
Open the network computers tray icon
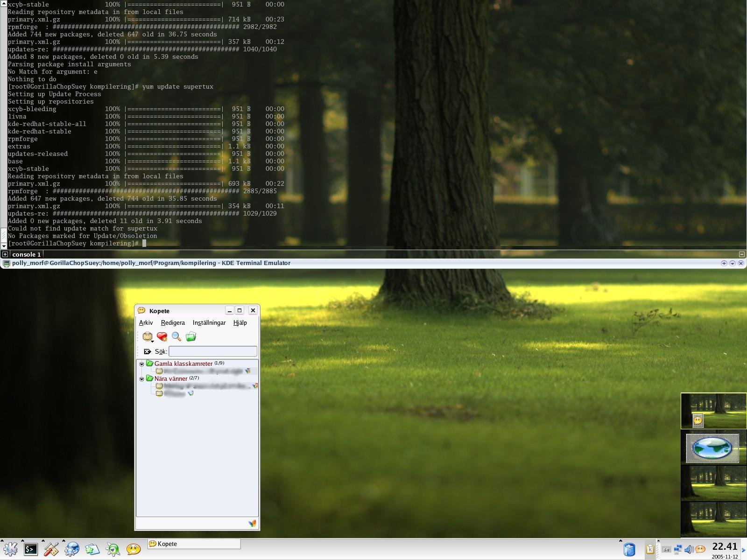pos(678,550)
